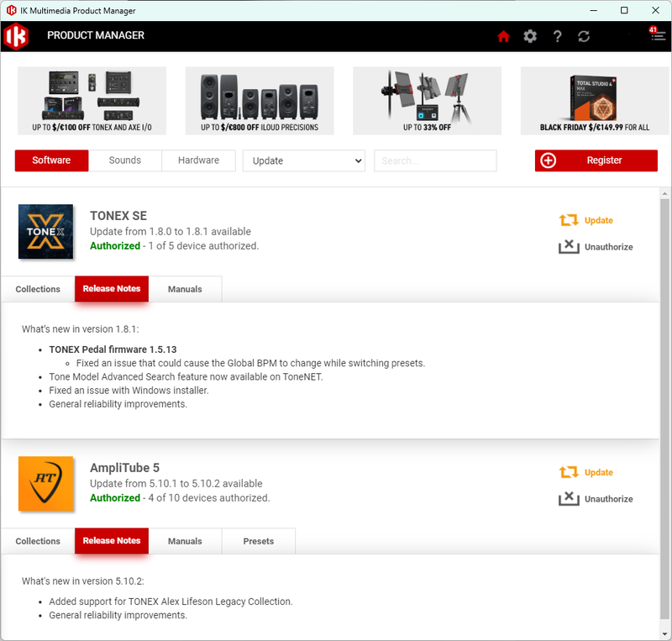This screenshot has height=641, width=672.
Task: Click the vertical scrollbar thumb
Action: [x=664, y=407]
